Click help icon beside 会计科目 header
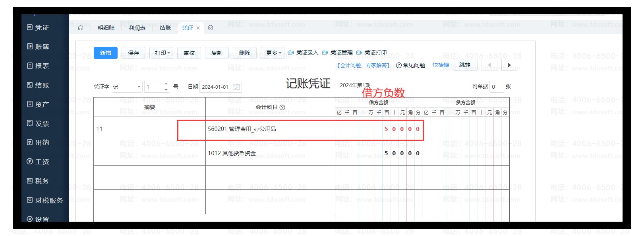 pyautogui.click(x=282, y=107)
